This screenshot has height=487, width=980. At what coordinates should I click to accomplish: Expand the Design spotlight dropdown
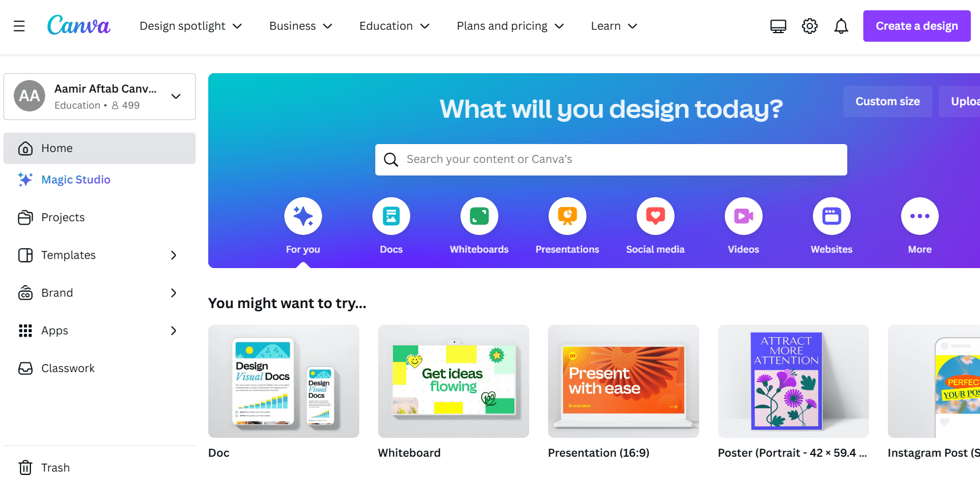pyautogui.click(x=191, y=26)
